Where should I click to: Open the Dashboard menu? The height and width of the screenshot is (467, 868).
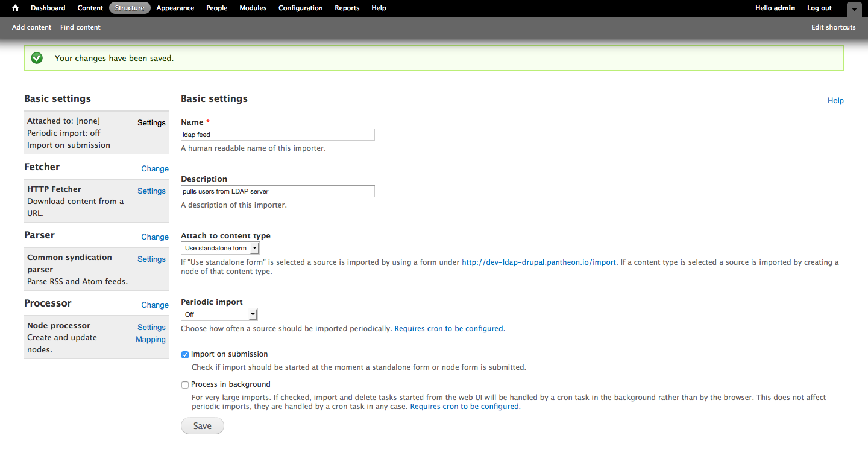(x=48, y=8)
